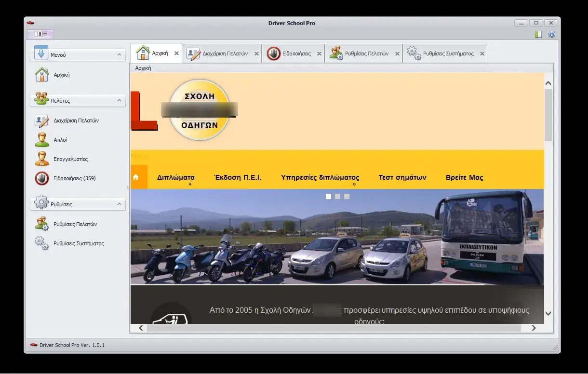The height and width of the screenshot is (374, 588).
Task: Collapse the Μενού sidebar group
Action: point(119,55)
